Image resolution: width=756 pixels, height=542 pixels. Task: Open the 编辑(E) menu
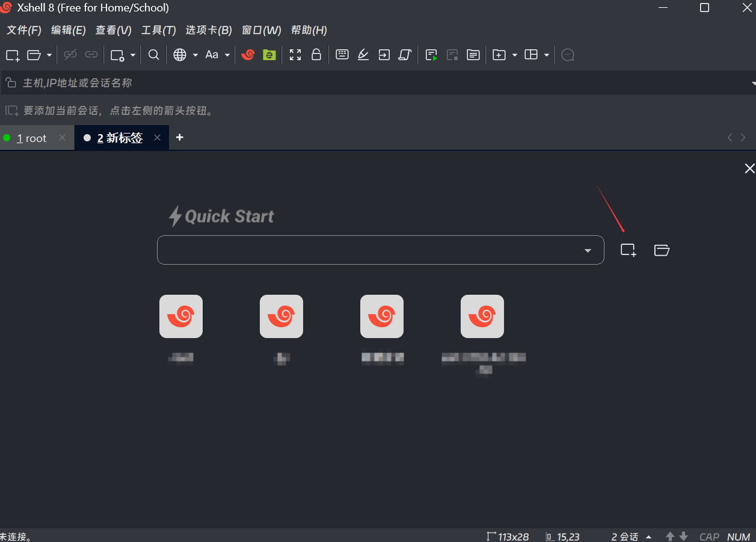(x=69, y=30)
